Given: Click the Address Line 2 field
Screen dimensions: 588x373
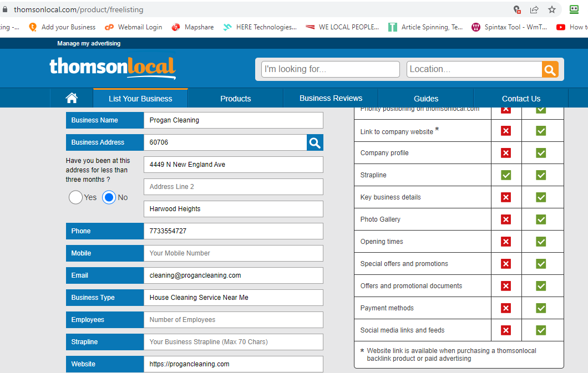Looking at the screenshot, I should [233, 186].
